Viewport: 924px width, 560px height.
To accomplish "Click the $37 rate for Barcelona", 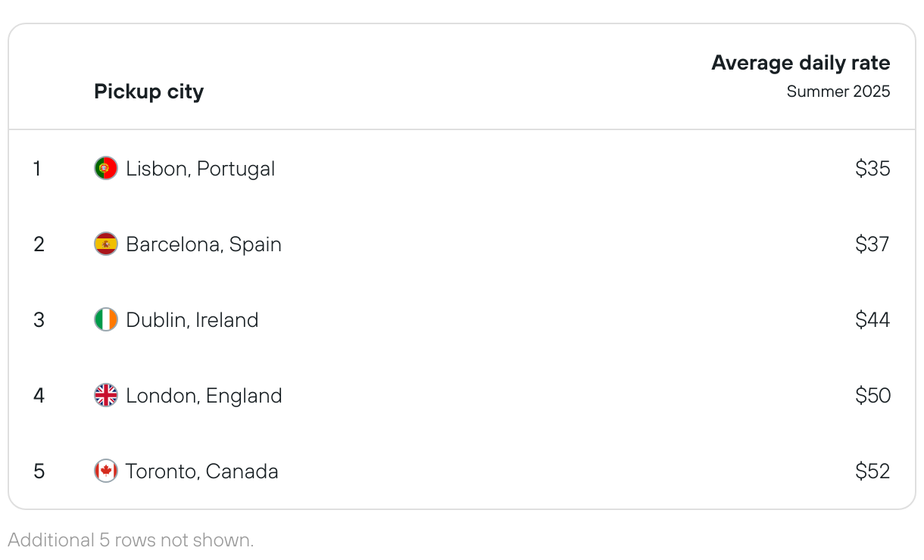I will [872, 244].
